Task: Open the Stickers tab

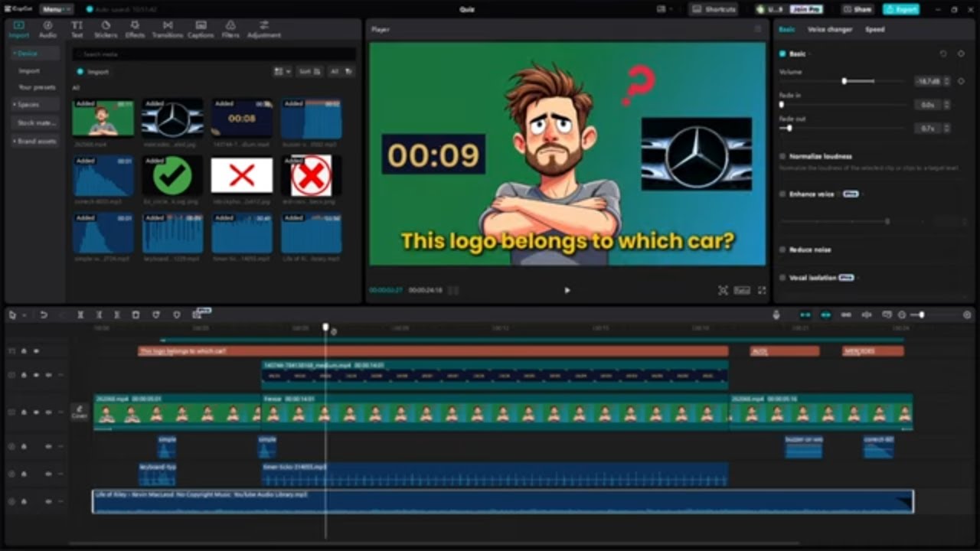Action: (x=106, y=29)
